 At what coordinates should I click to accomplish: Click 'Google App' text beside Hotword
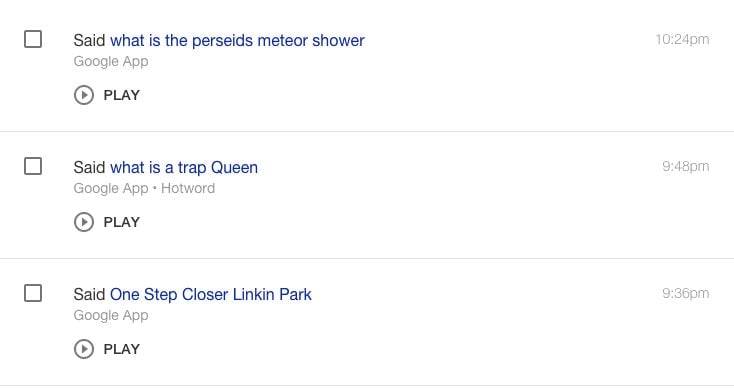coord(111,188)
